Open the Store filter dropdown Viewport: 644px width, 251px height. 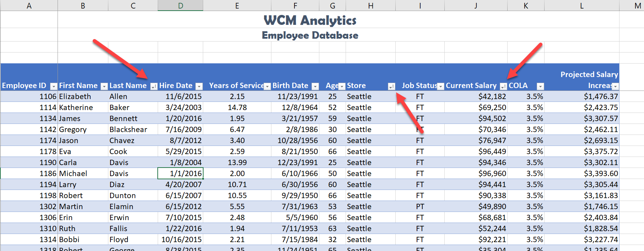point(391,86)
